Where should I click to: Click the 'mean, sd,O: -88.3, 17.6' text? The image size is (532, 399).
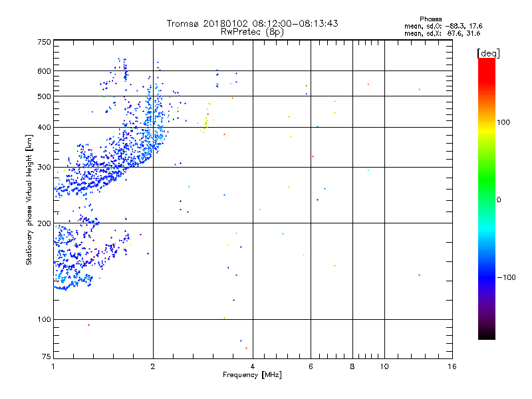tap(443, 26)
